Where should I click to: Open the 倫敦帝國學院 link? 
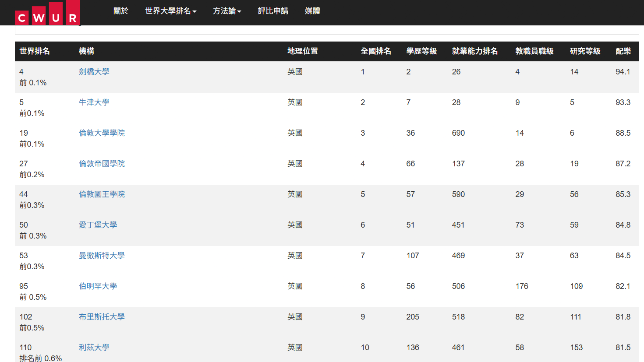point(102,164)
